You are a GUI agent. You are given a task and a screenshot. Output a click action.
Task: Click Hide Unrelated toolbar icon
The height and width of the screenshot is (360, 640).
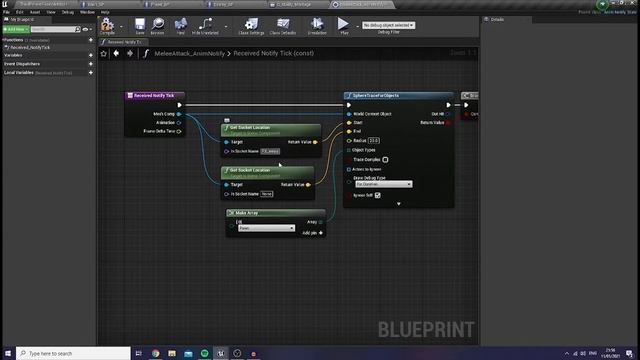click(205, 25)
